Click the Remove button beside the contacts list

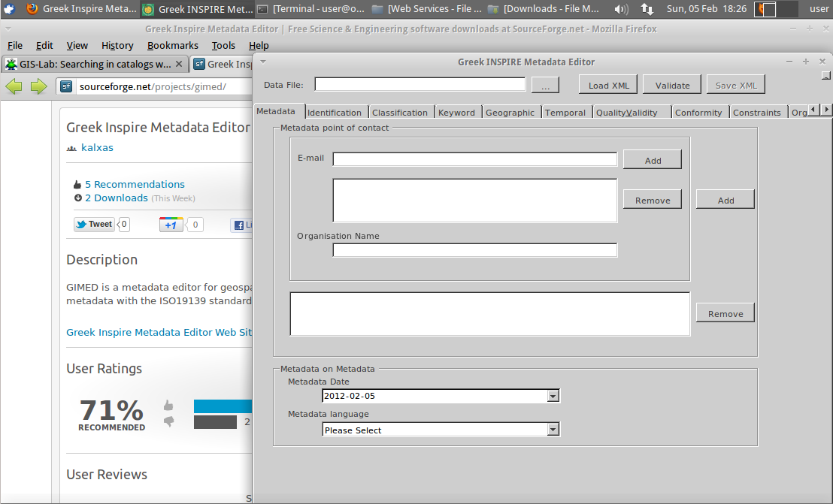click(725, 313)
